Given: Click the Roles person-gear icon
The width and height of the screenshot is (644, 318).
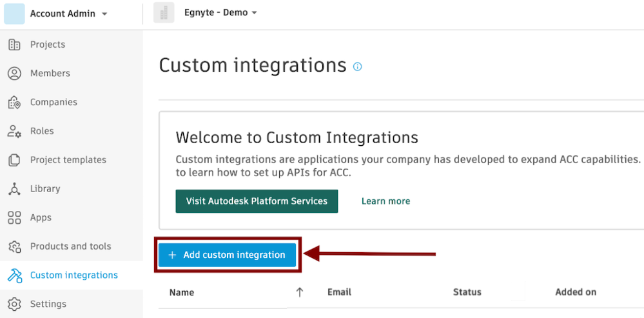Looking at the screenshot, I should pos(14,132).
